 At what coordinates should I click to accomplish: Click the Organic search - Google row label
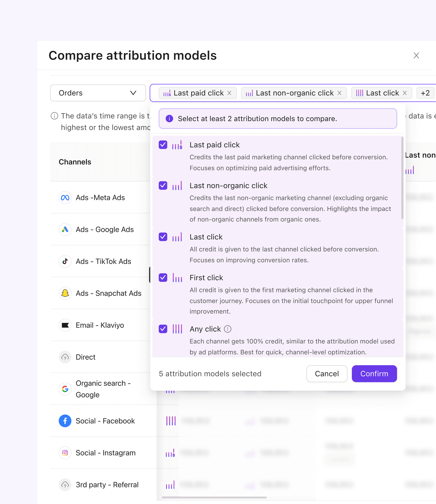103,389
